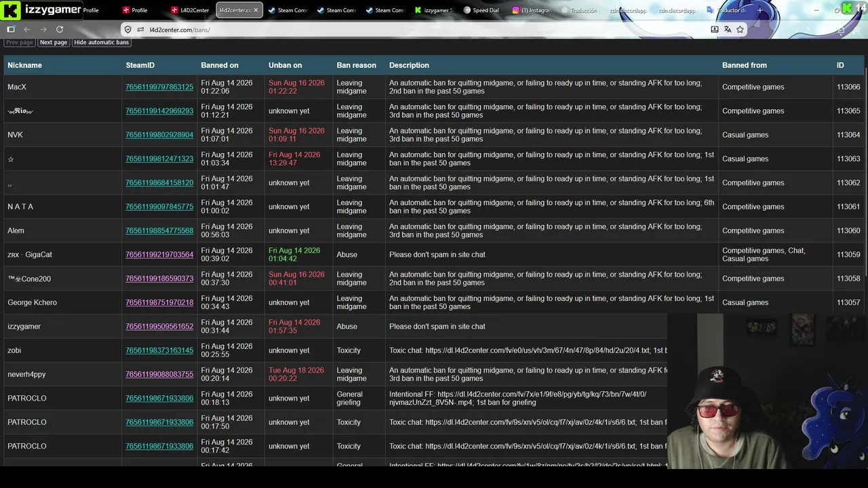Screen dimensions: 868x488
Task: Translate this page using the translate icon
Action: tap(728, 30)
